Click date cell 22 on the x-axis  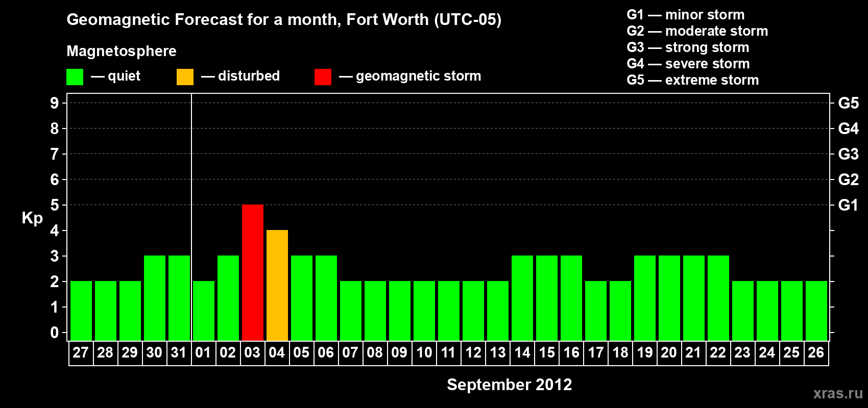718,353
